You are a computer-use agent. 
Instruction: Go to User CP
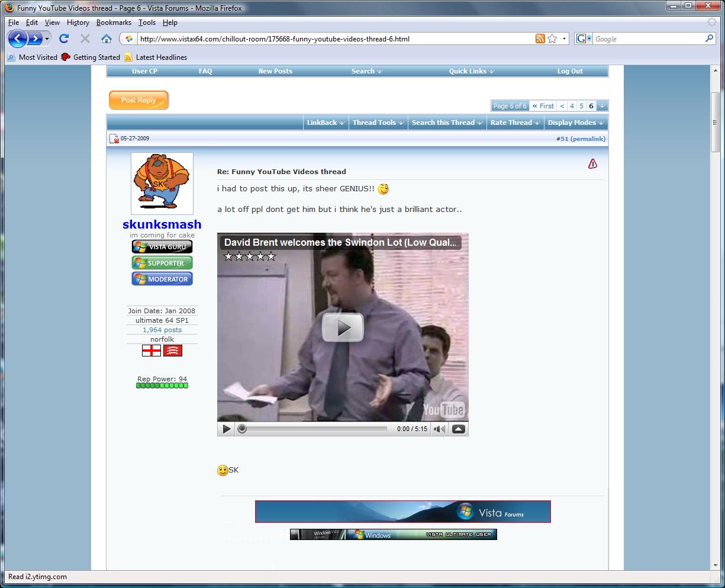[x=144, y=71]
